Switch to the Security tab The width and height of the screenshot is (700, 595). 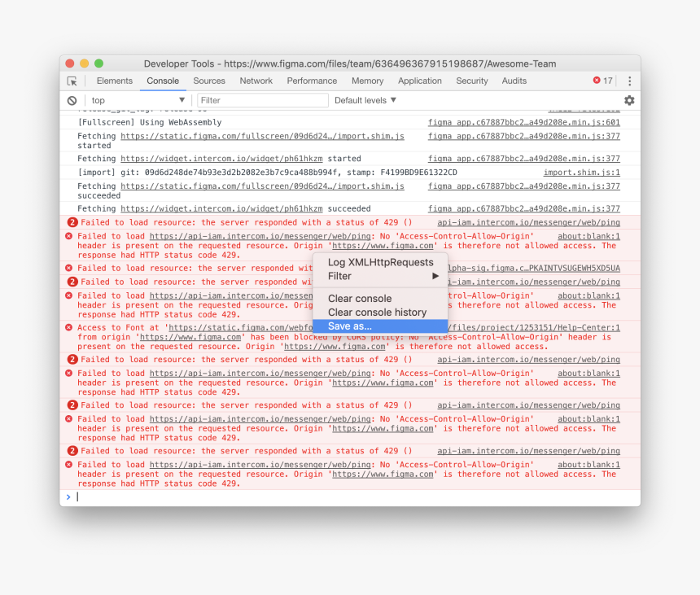472,81
